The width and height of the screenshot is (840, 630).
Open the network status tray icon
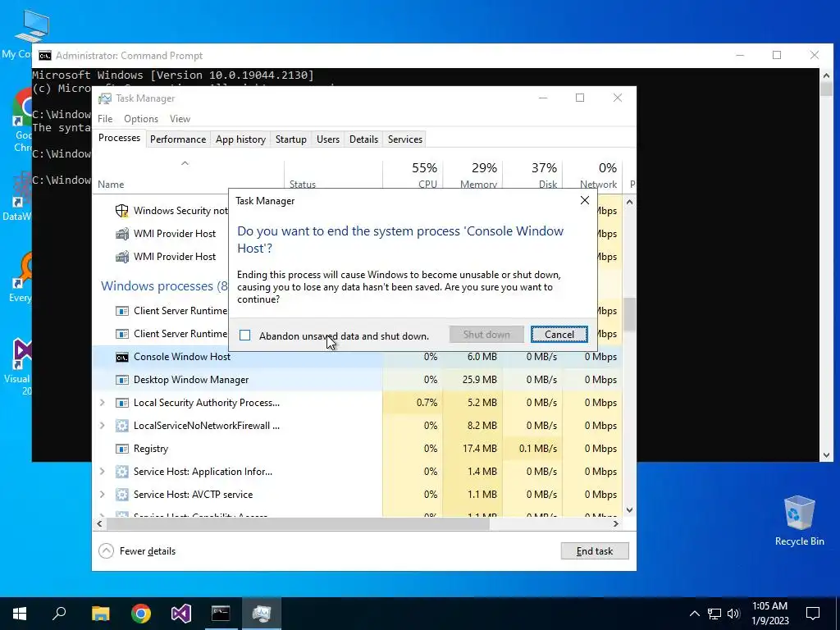tap(714, 614)
